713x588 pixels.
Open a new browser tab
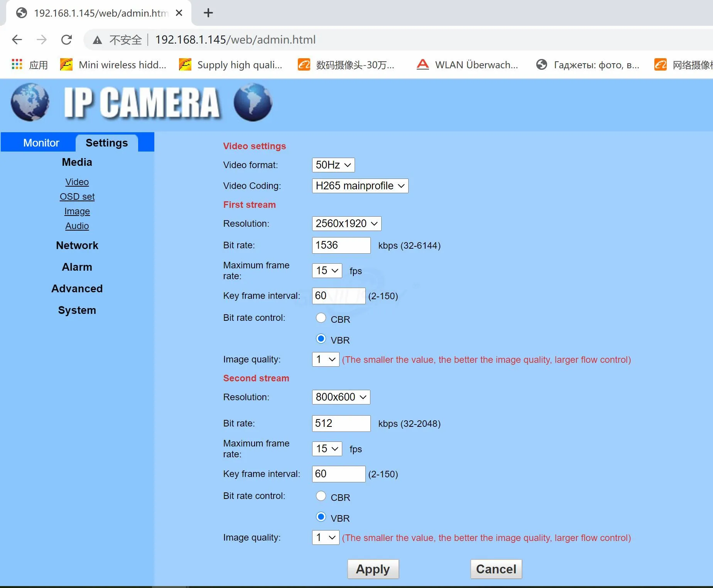click(208, 13)
